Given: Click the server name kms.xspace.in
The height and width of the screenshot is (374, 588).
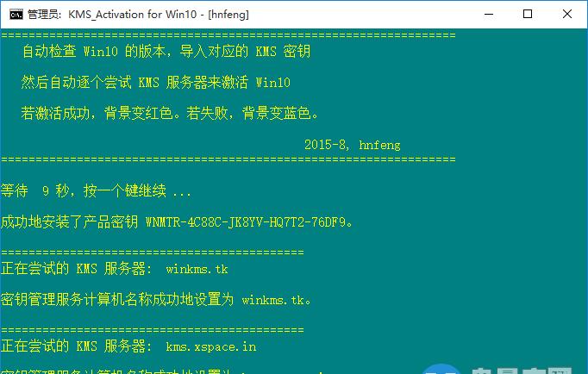Looking at the screenshot, I should point(211,346).
